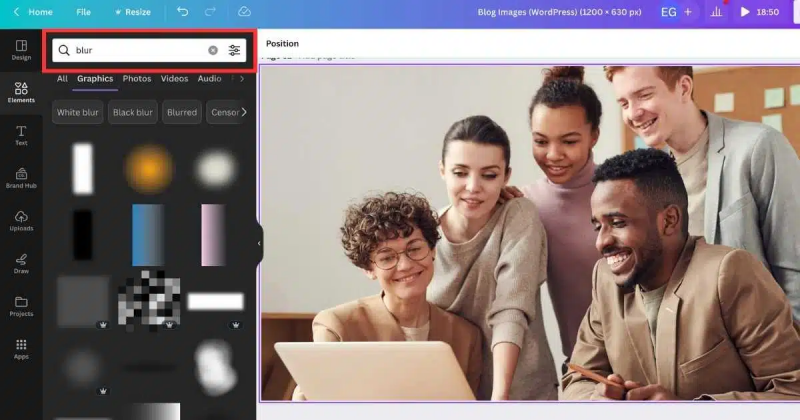This screenshot has height=420, width=800.
Task: Open the Apps panel
Action: tap(21, 347)
